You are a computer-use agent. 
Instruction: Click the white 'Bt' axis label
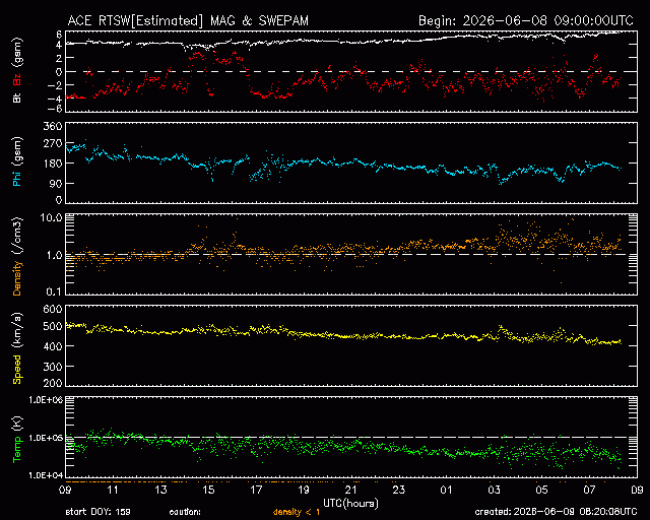coord(17,98)
